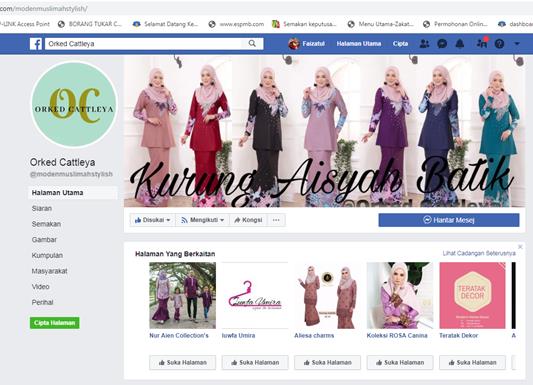The width and height of the screenshot is (533, 385).
Task: Open the Messenger icon in top bar
Action: point(442,43)
